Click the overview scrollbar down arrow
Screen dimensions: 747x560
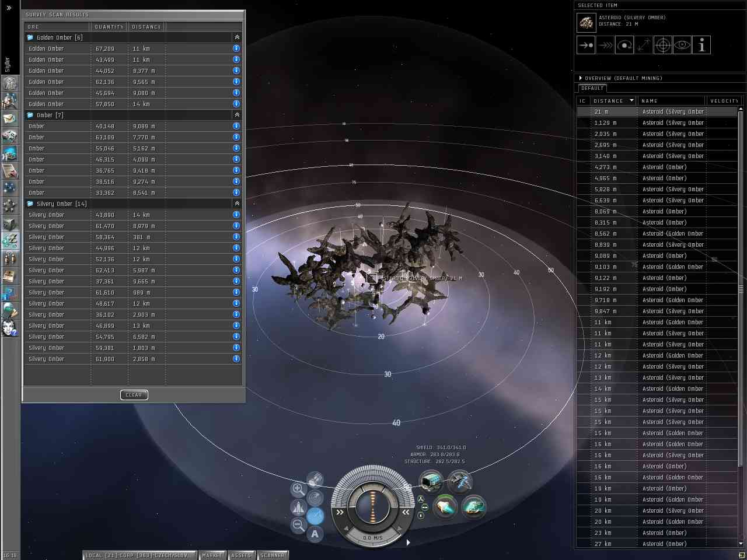[741, 544]
